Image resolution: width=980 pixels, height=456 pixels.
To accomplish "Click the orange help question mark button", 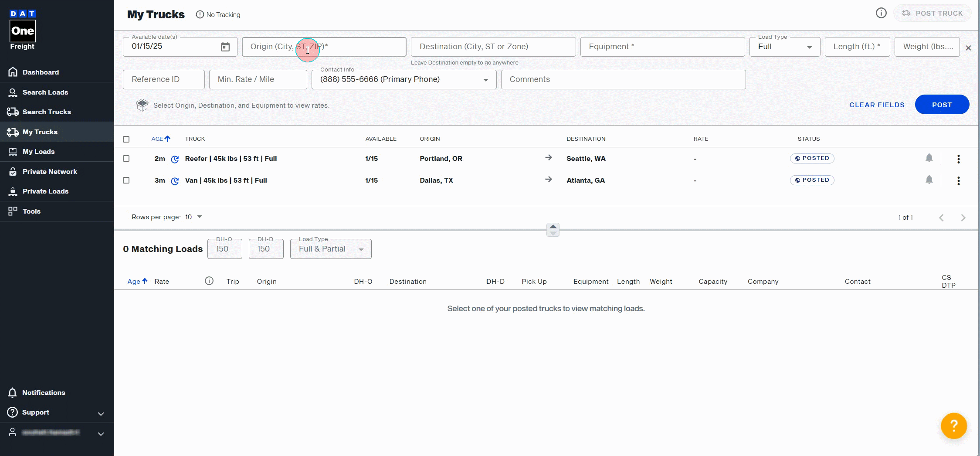I will [953, 425].
